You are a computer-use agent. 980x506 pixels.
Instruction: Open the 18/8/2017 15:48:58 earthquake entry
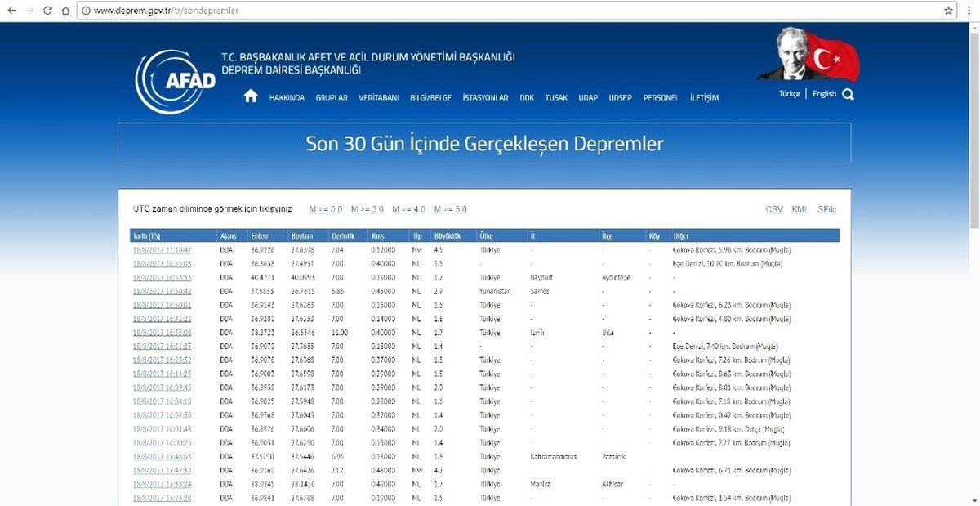coord(162,456)
